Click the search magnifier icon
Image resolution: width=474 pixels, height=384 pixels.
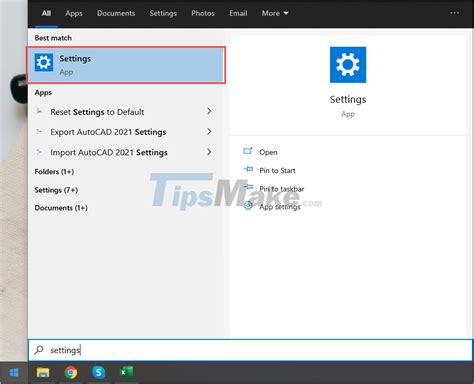pyautogui.click(x=39, y=350)
